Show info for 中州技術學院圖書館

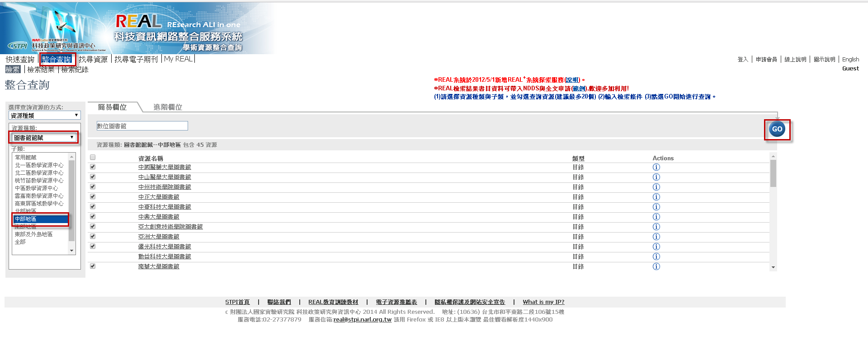click(x=656, y=187)
